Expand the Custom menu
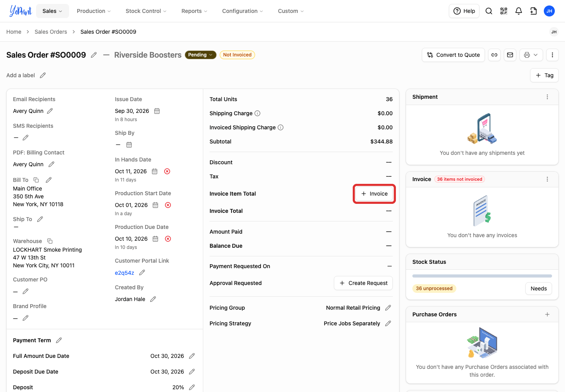The height and width of the screenshot is (392, 565). (x=291, y=11)
